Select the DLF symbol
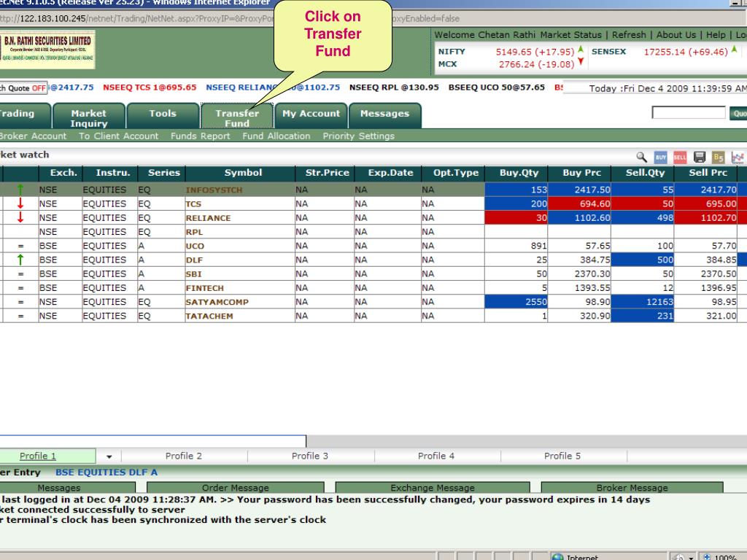Viewport: 747px width, 560px height. pos(194,260)
